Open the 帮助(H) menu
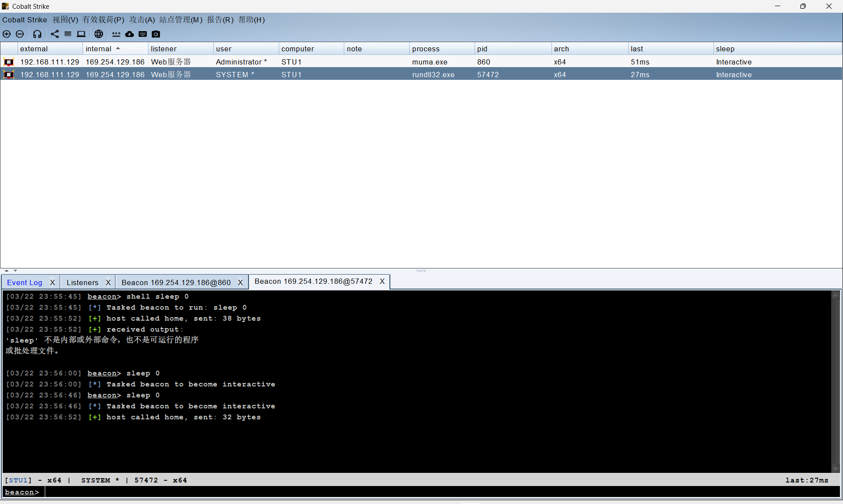Image resolution: width=843 pixels, height=504 pixels. coord(252,20)
